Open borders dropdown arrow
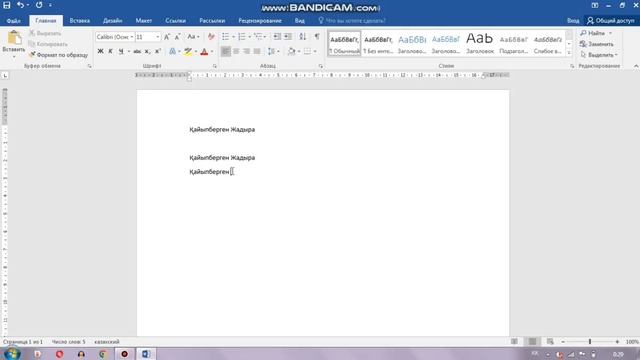Screen dimensions: 640x360 coord(315,51)
